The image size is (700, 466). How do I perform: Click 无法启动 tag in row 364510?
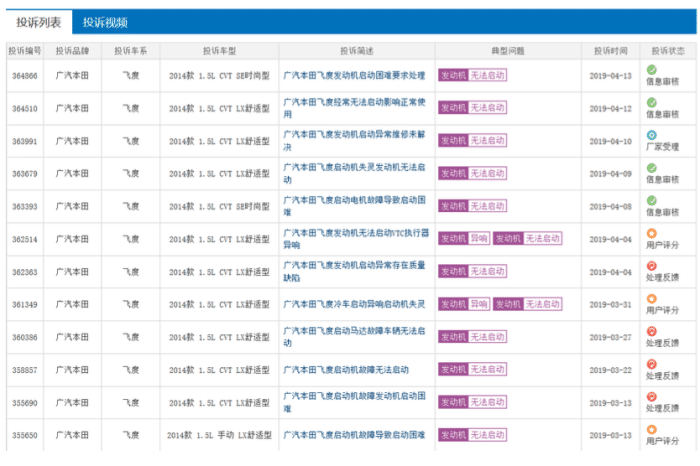pos(487,108)
